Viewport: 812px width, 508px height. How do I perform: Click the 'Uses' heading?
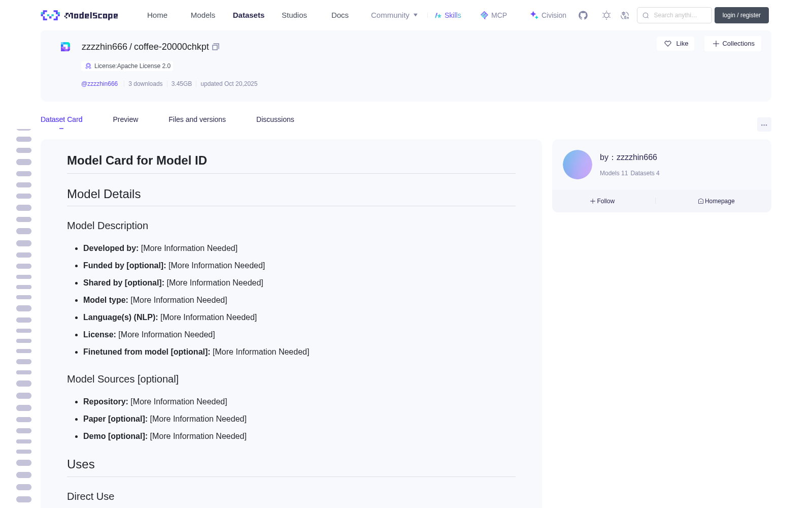click(81, 464)
